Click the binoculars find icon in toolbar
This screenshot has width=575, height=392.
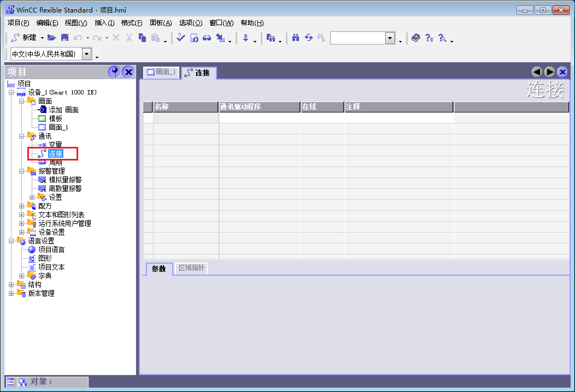[x=296, y=38]
